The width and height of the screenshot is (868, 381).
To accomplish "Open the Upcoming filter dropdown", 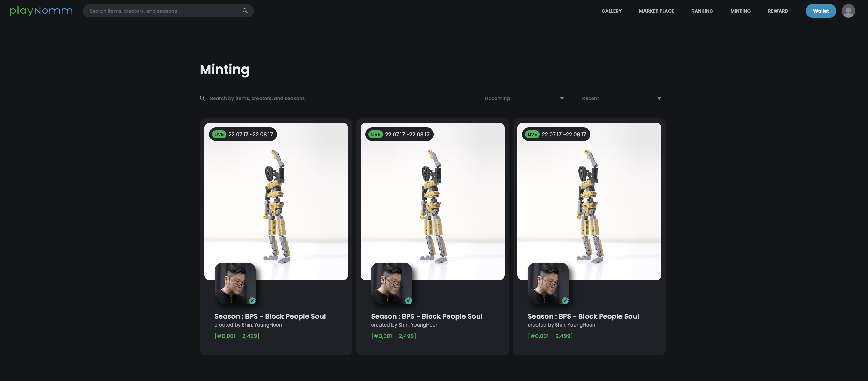I will point(527,98).
